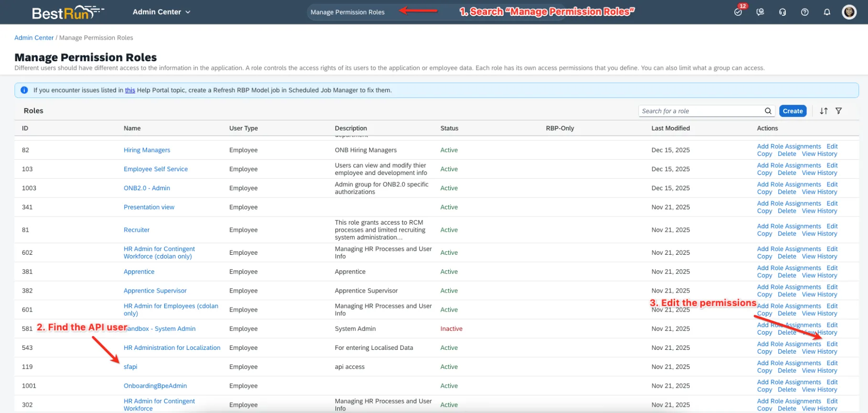Open the to-do checklist icon with badge
Viewport: 868px width, 413px height.
(x=738, y=12)
